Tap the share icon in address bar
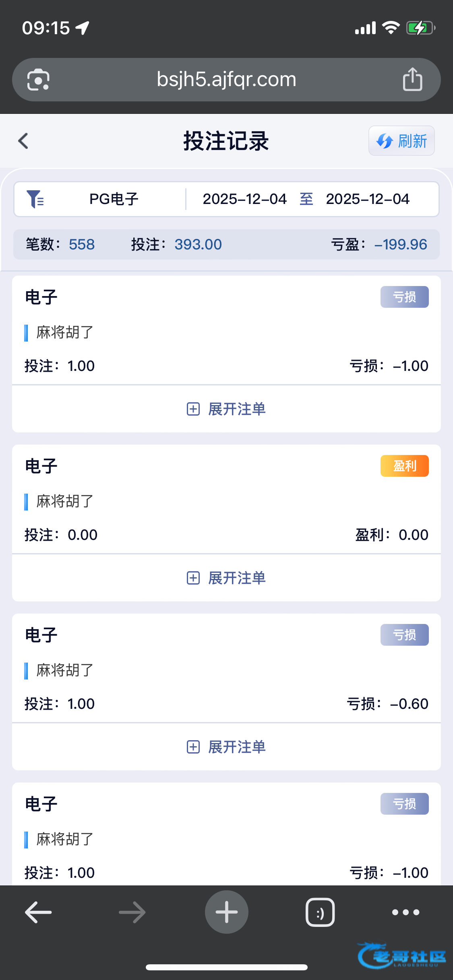Viewport: 453px width, 980px height. (x=412, y=79)
